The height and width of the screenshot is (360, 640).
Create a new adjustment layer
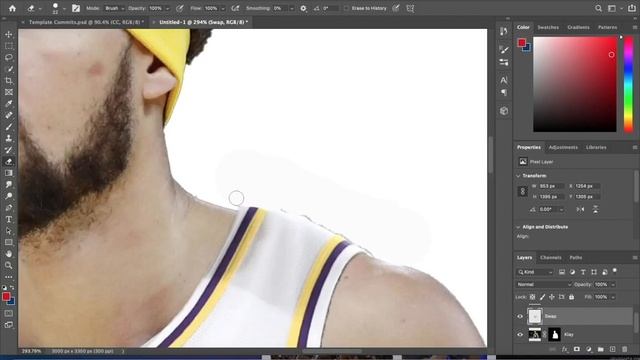589,349
